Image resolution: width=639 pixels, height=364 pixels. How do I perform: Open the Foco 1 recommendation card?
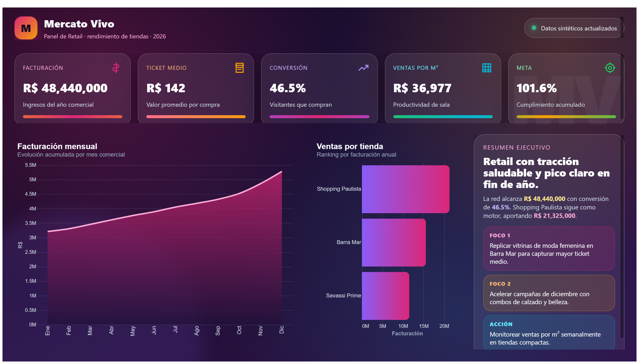[549, 249]
